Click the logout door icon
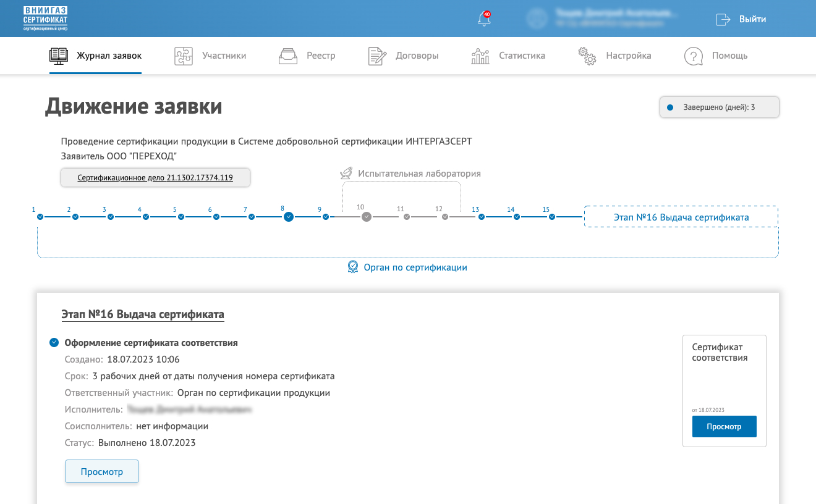 pyautogui.click(x=723, y=19)
